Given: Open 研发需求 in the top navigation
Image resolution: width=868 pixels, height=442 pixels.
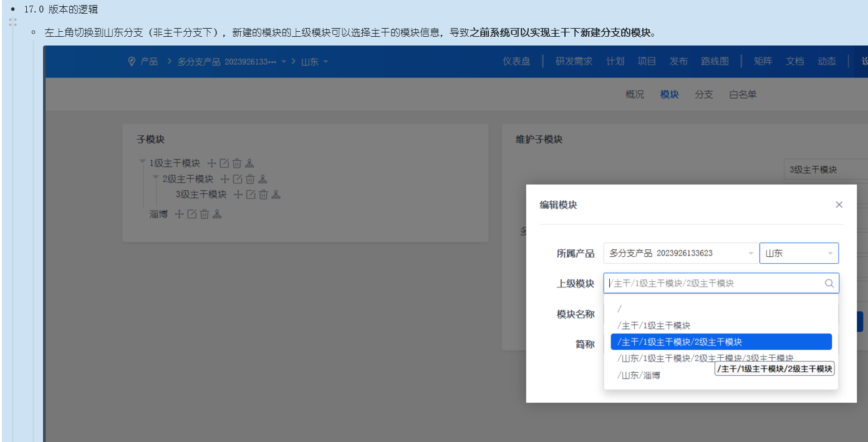Looking at the screenshot, I should coord(574,61).
